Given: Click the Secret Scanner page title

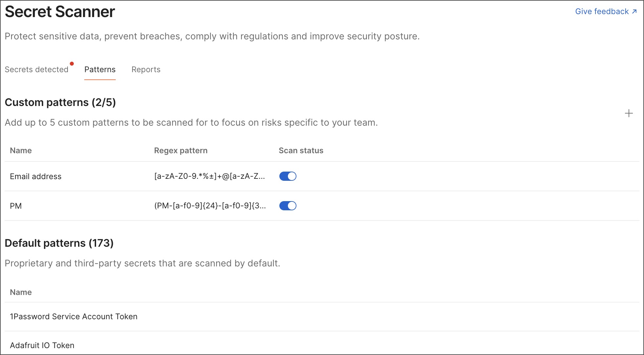Looking at the screenshot, I should tap(60, 12).
